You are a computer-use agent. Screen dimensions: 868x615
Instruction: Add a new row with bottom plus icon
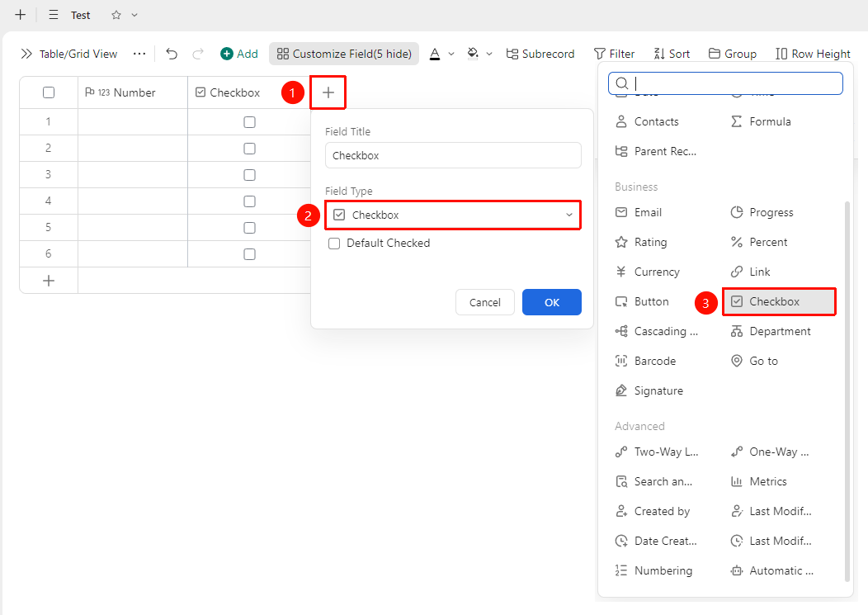49,281
